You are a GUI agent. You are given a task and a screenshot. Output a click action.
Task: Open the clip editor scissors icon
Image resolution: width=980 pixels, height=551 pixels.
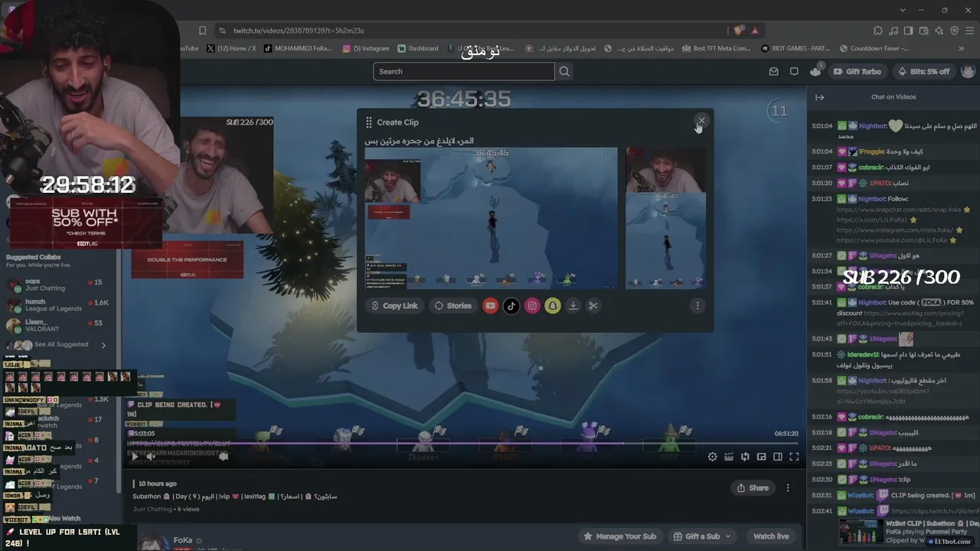593,305
